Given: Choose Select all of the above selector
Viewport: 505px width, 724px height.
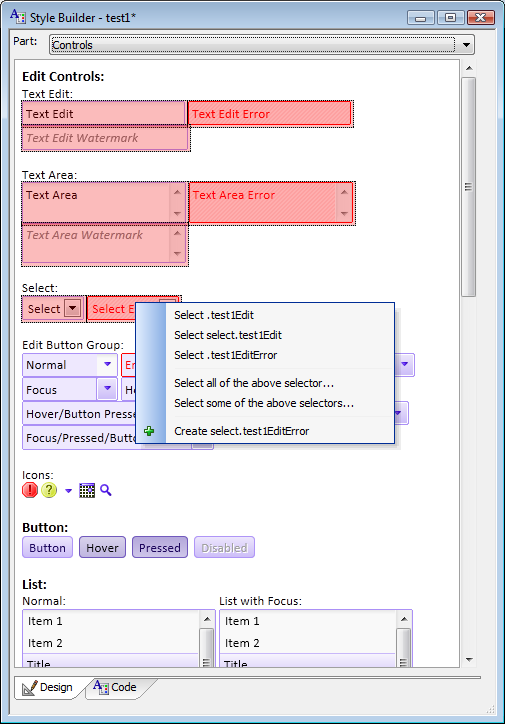Looking at the screenshot, I should point(254,383).
